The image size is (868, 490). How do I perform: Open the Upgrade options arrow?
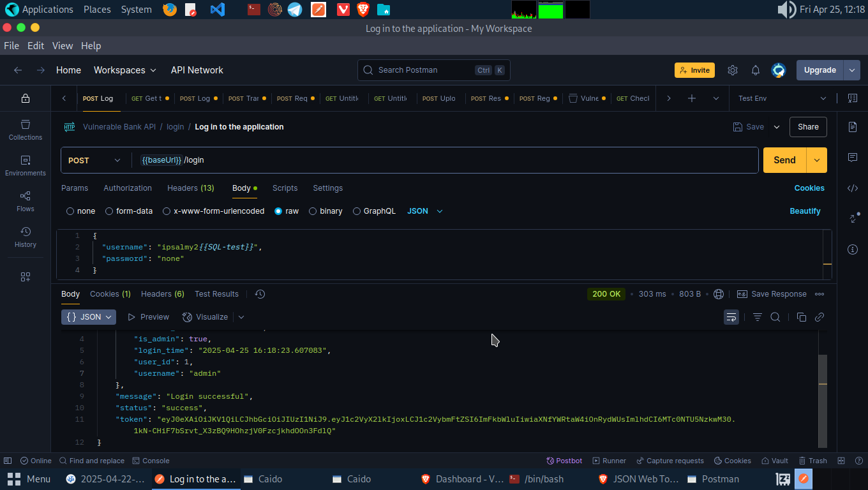click(x=852, y=70)
